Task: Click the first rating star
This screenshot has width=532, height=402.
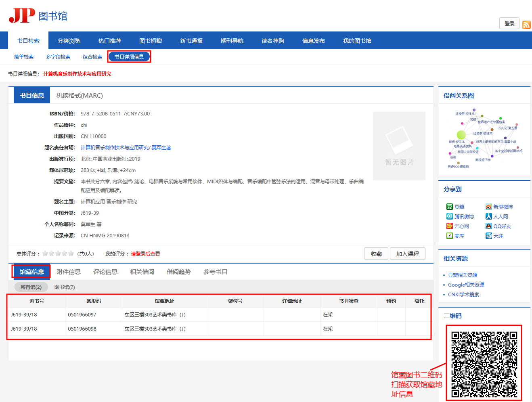Action: pyautogui.click(x=45, y=253)
